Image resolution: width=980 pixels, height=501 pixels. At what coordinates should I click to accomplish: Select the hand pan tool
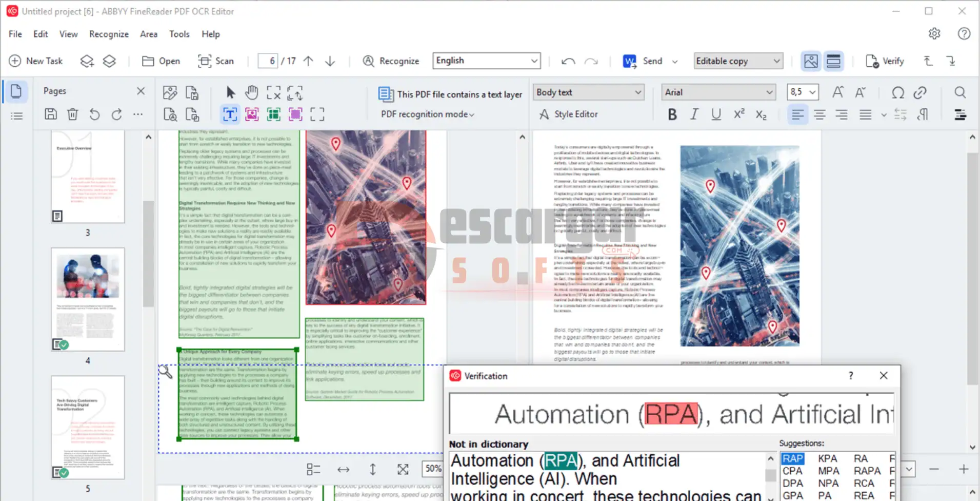[x=251, y=93]
